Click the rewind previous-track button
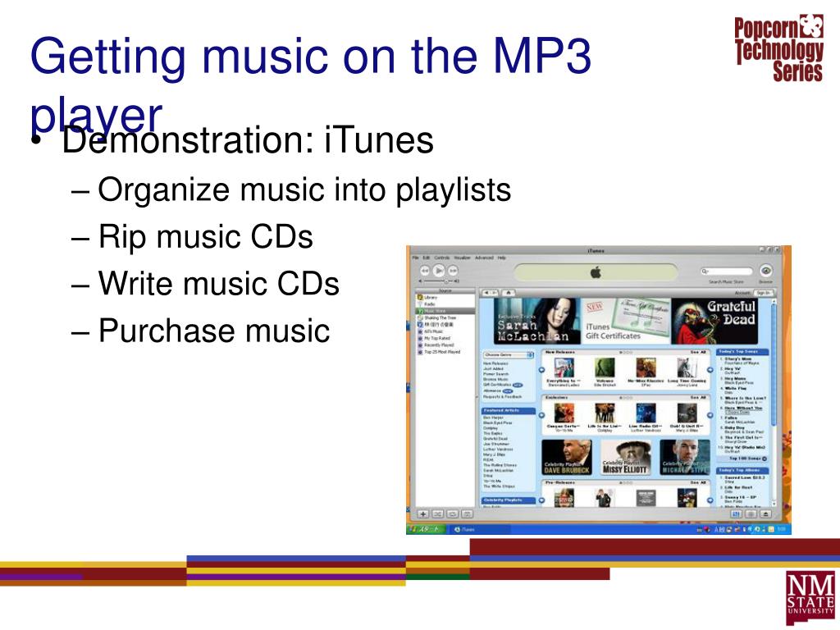 425,271
